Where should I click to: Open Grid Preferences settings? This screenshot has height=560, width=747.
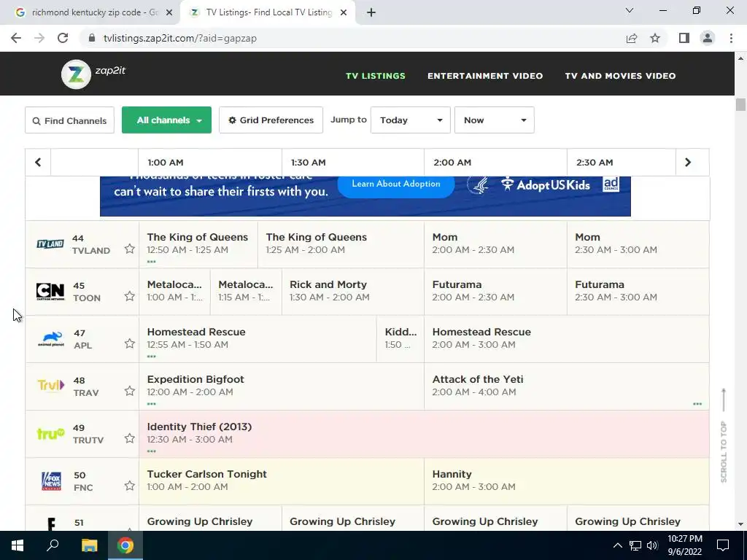pos(271,120)
